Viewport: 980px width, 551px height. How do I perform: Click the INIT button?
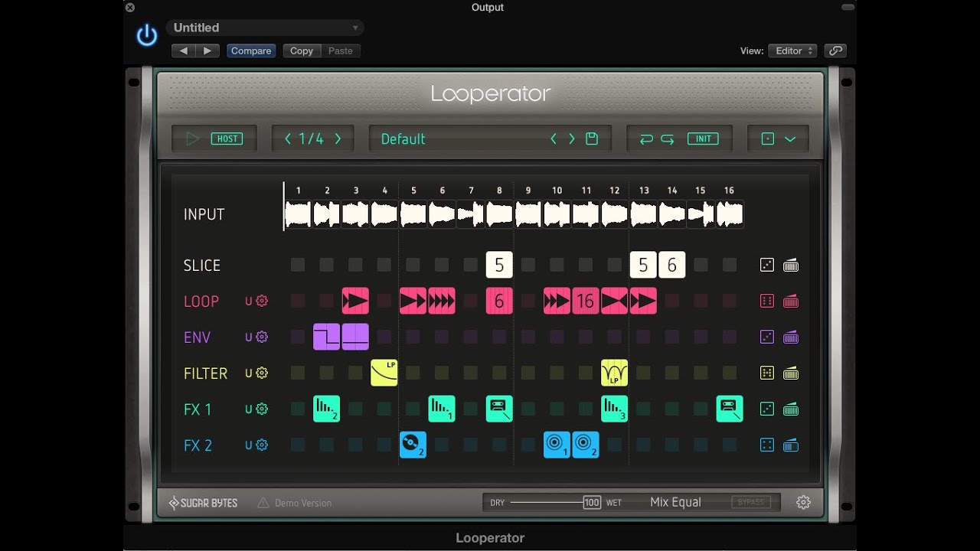(x=704, y=139)
